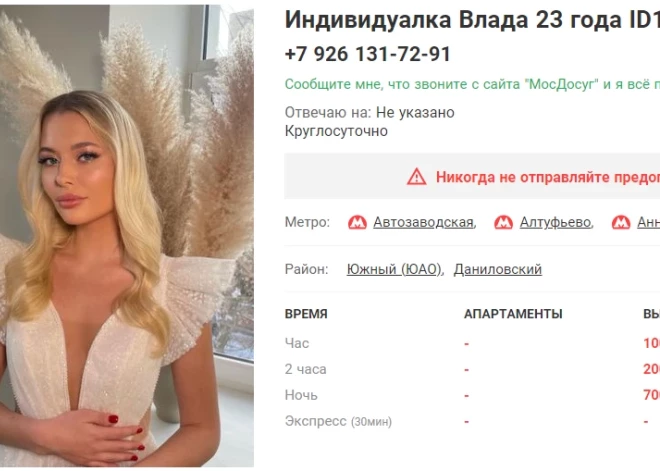Click the red warning triangle icon
This screenshot has height=471, width=660.
click(416, 177)
